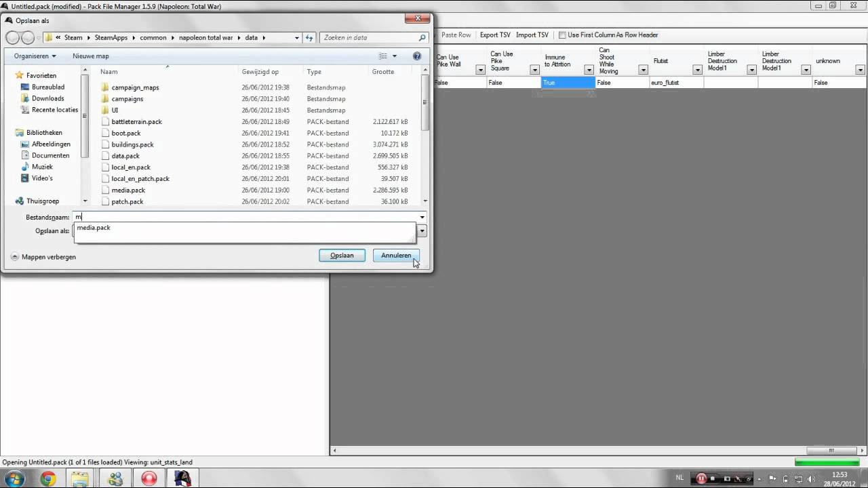Screen dimensions: 868x488
Task: Click napoleon total war breadcrumb
Action: 205,38
